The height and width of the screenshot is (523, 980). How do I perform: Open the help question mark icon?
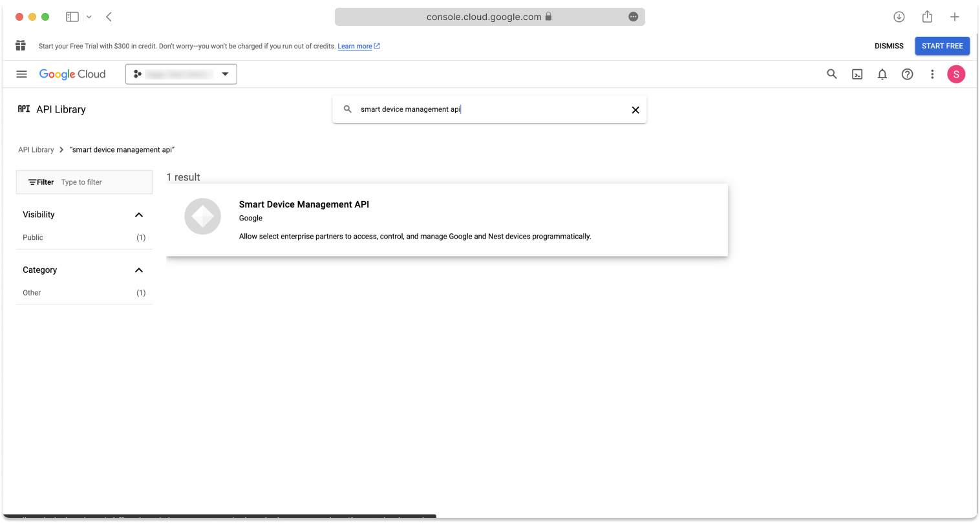[907, 74]
